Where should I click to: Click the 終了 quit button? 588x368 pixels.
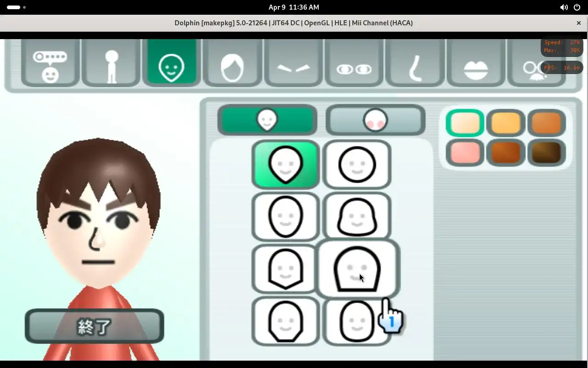tap(94, 326)
